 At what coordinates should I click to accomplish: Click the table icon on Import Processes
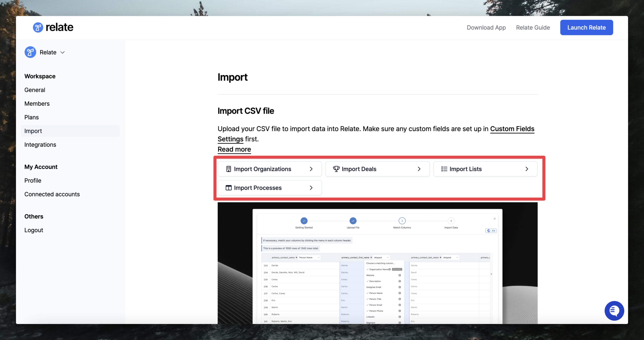click(228, 188)
